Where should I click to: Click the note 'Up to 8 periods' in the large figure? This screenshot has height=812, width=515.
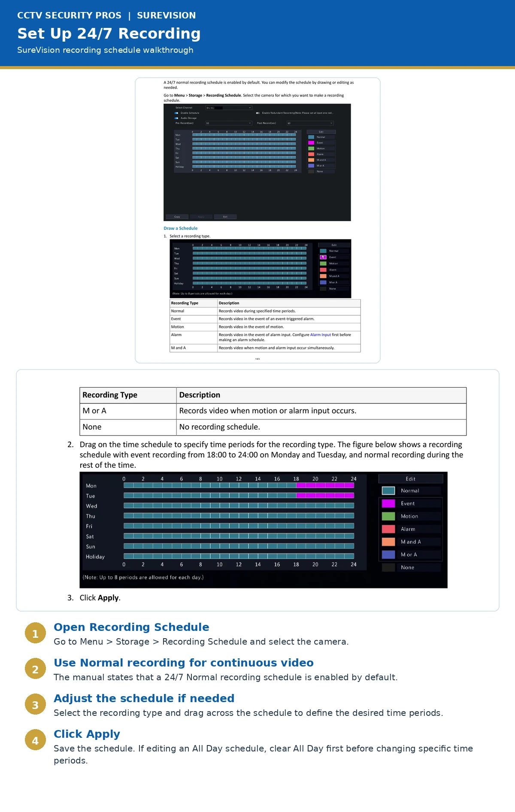click(143, 577)
